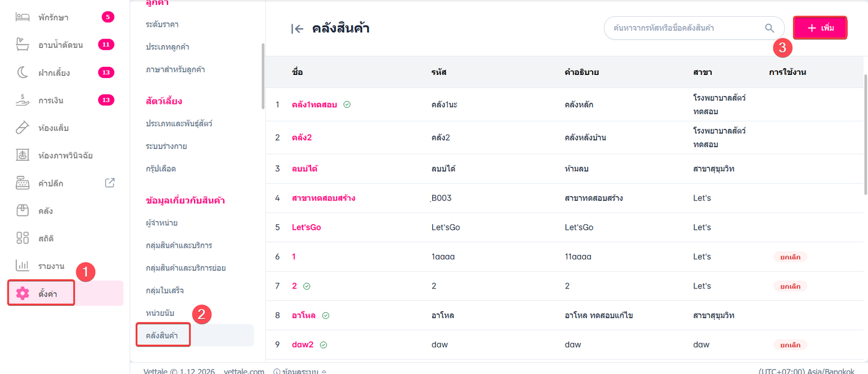Screen dimensions: 868x374
Task: Click the green check icon beside อาโหล
Action: (x=326, y=315)
